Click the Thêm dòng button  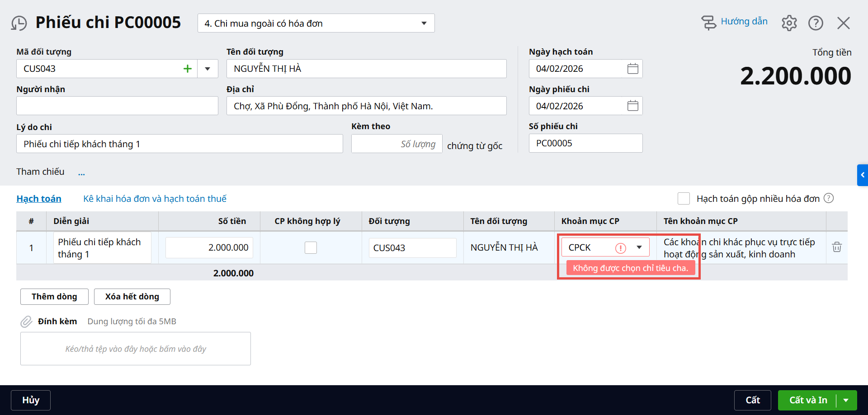tap(54, 297)
